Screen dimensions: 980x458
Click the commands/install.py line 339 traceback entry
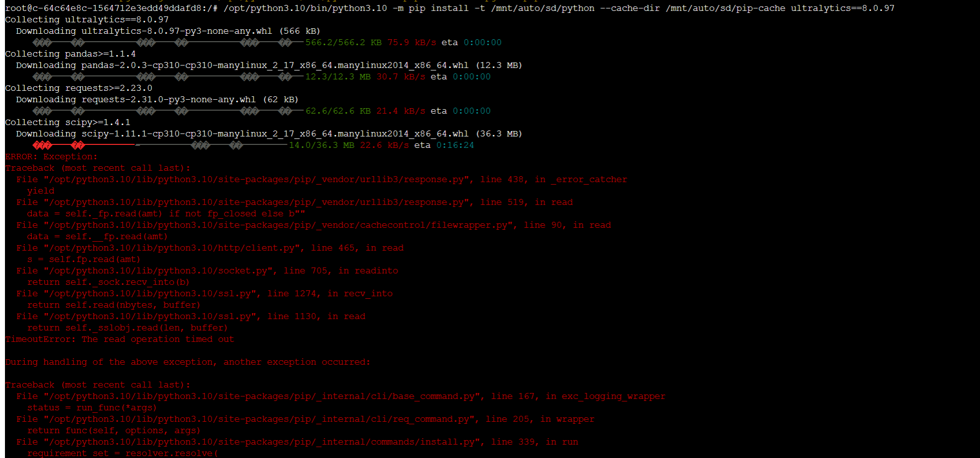click(297, 442)
